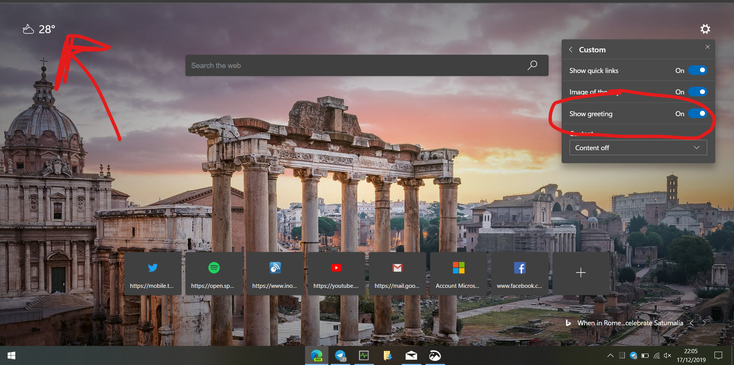This screenshot has width=734, height=365.
Task: Click the search magnifier icon
Action: tap(532, 66)
